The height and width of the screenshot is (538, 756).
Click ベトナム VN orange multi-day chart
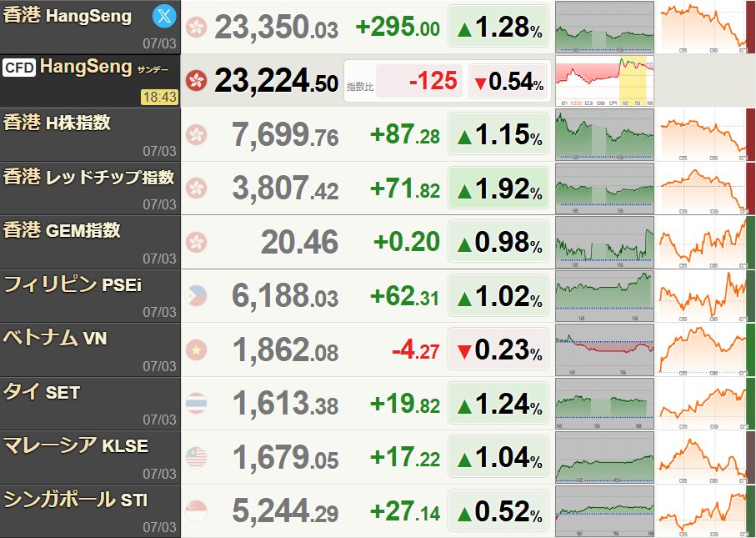tap(707, 349)
